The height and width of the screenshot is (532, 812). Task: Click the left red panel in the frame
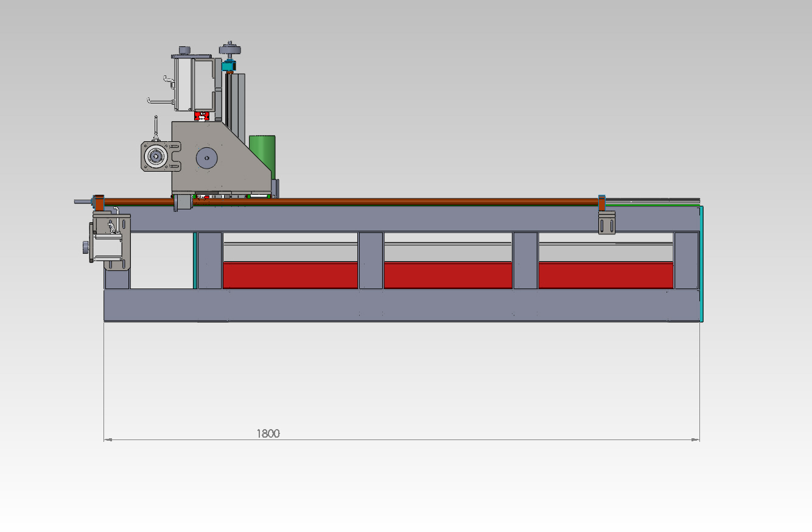pyautogui.click(x=290, y=275)
